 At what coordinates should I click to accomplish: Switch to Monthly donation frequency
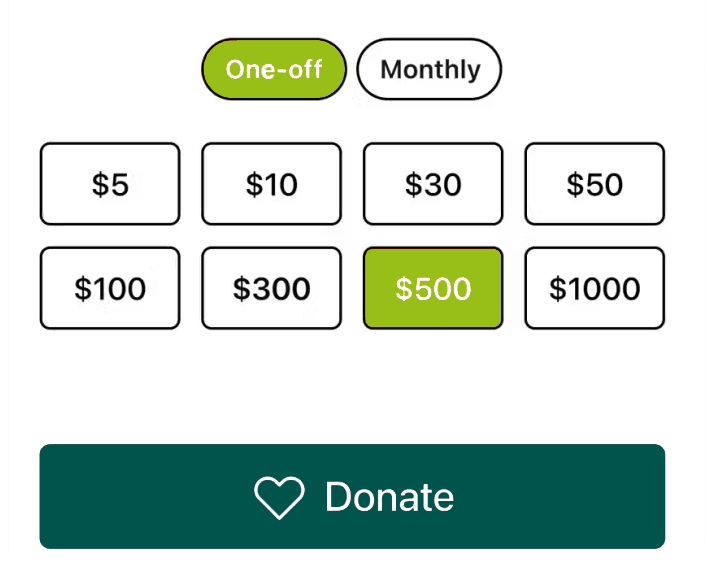tap(429, 70)
